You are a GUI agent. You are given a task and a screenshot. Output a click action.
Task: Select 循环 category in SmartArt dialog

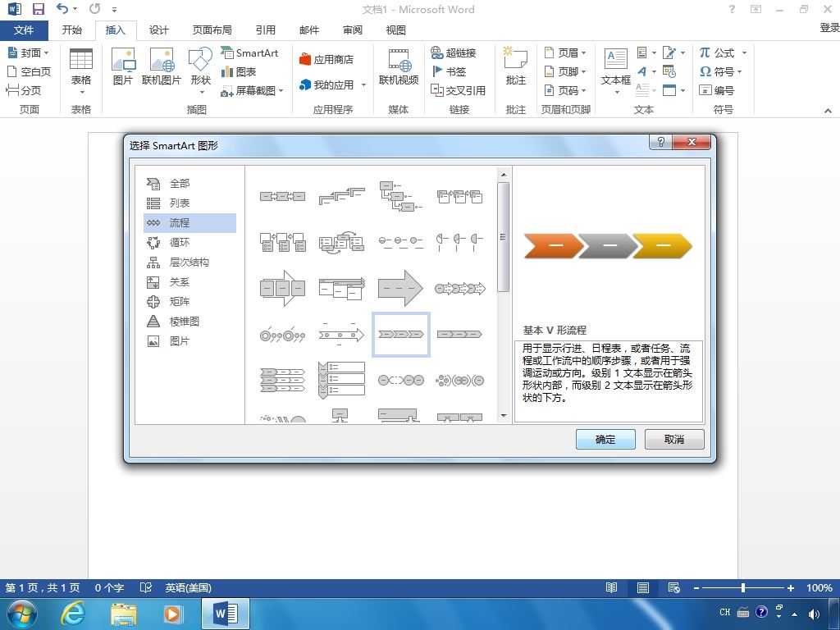point(189,243)
